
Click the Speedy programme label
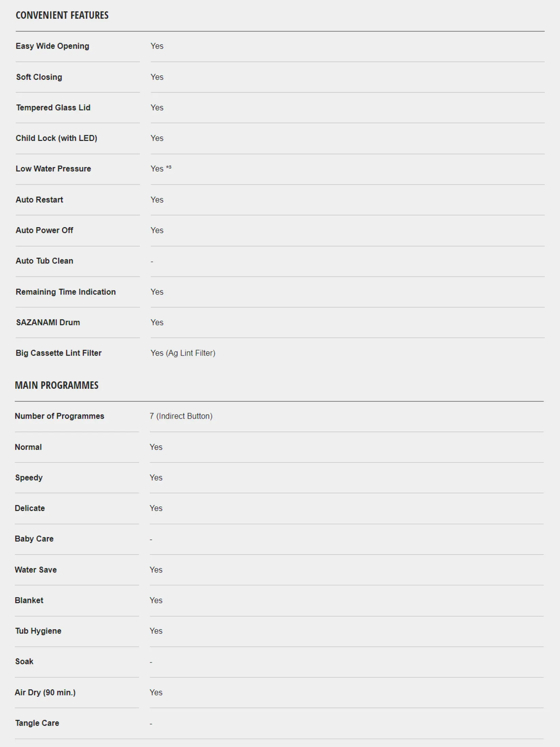(x=29, y=478)
